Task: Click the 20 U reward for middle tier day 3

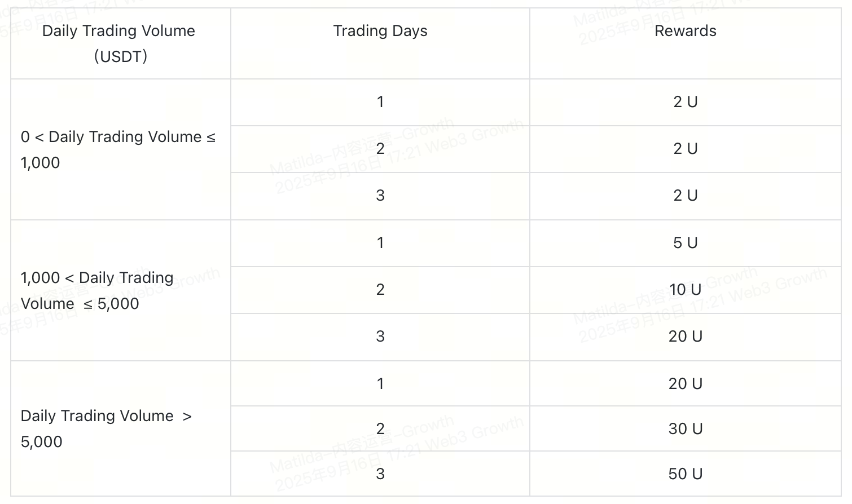Action: (685, 337)
